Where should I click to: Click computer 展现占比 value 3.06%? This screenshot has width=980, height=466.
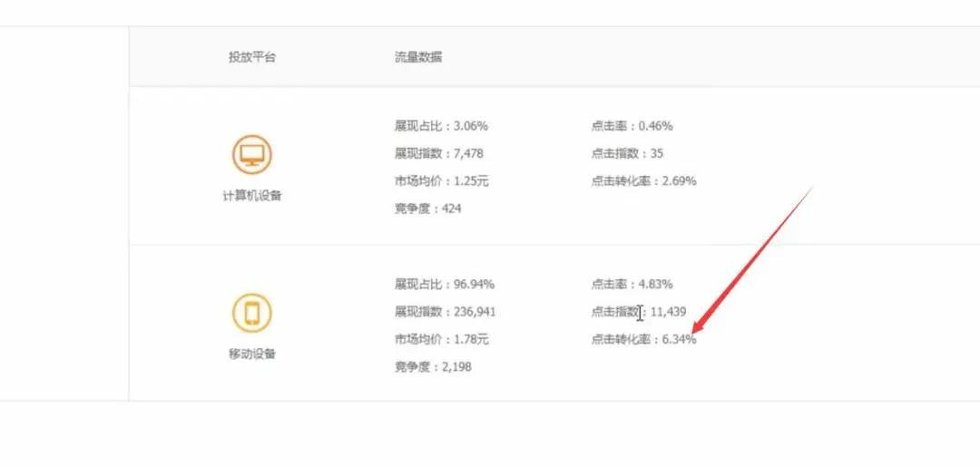pyautogui.click(x=468, y=126)
